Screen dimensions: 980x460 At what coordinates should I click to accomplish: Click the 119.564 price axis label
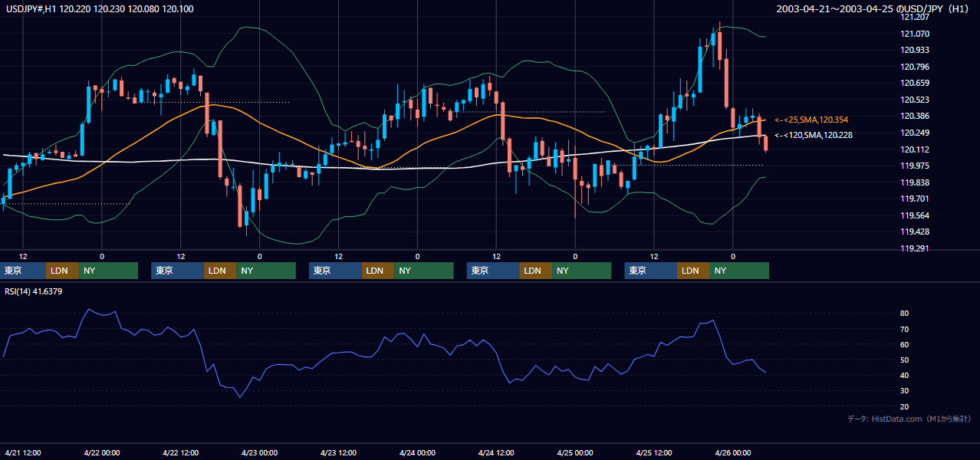click(915, 215)
